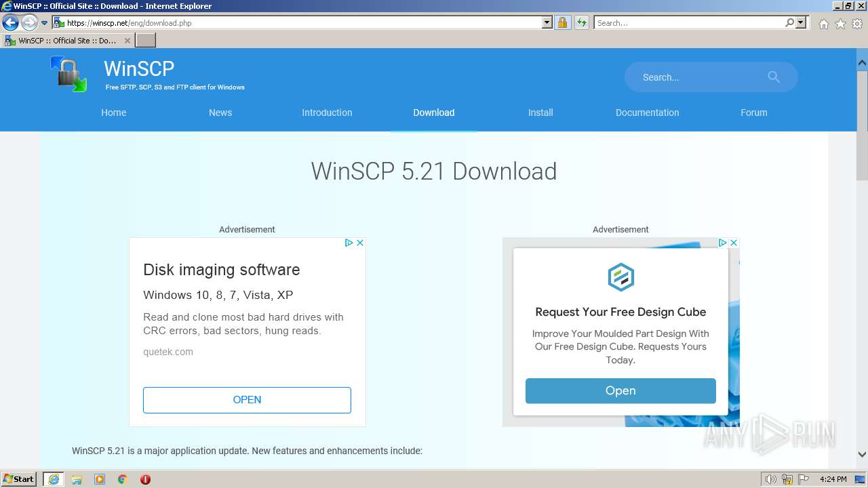Open the Install navigation item
Viewport: 868px width, 488px height.
click(x=540, y=113)
